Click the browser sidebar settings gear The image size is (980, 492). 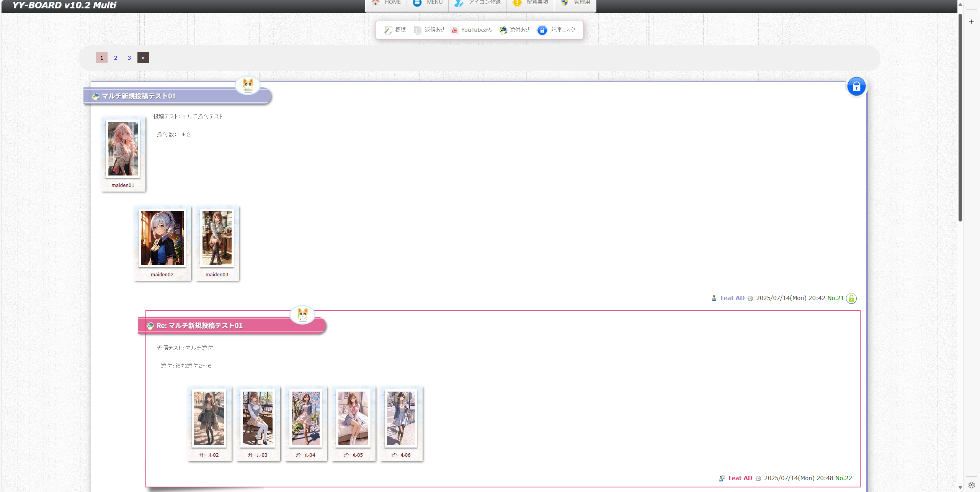[971, 485]
